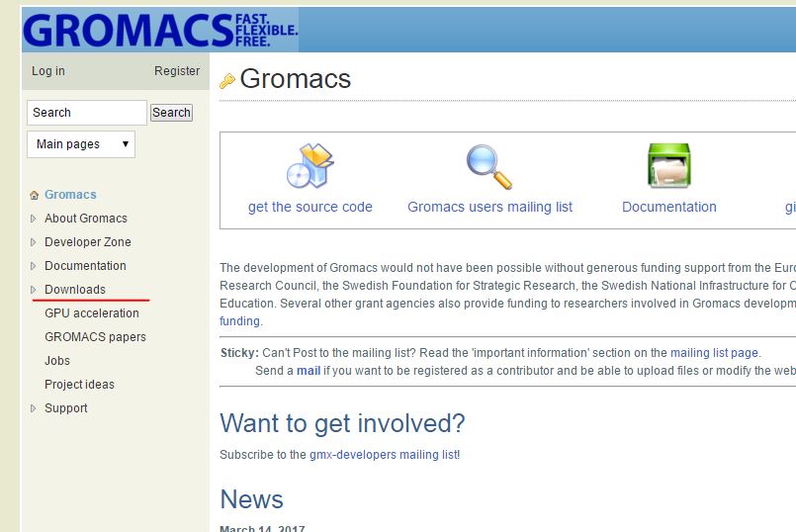Image resolution: width=796 pixels, height=532 pixels.
Task: Click the green Documentation file cabinet icon
Action: (669, 165)
